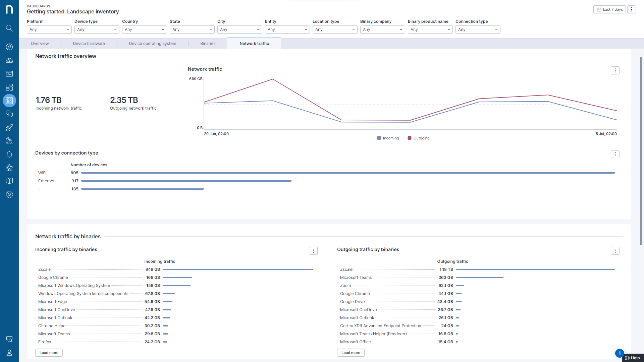Click the Microsoft Edge incoming row
644x362 pixels.
pyautogui.click(x=176, y=302)
